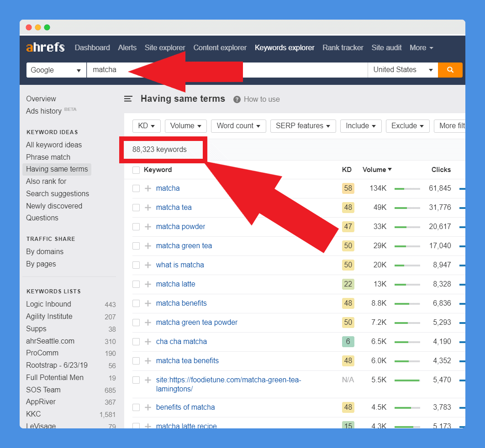The width and height of the screenshot is (485, 448).
Task: Check the matcha tea row checkbox
Action: 136,208
